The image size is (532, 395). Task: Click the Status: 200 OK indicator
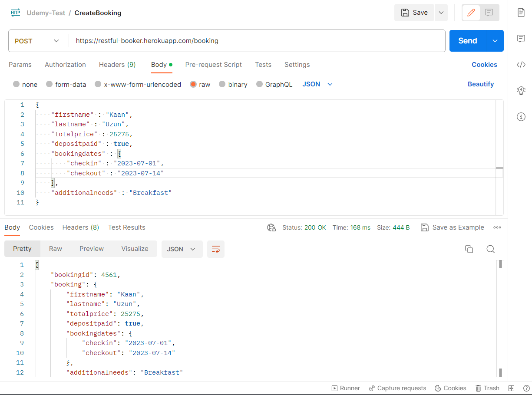click(x=304, y=227)
